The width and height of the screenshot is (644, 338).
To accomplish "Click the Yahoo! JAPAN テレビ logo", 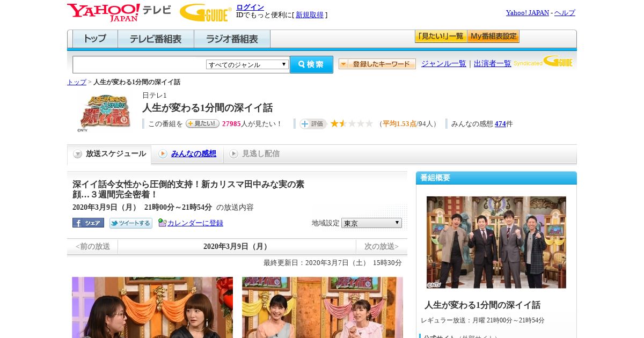I will point(119,12).
